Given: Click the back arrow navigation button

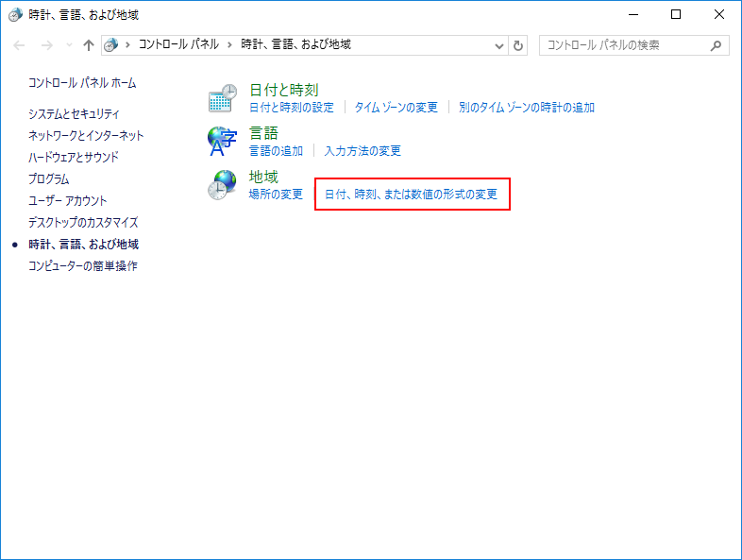Looking at the screenshot, I should point(20,45).
